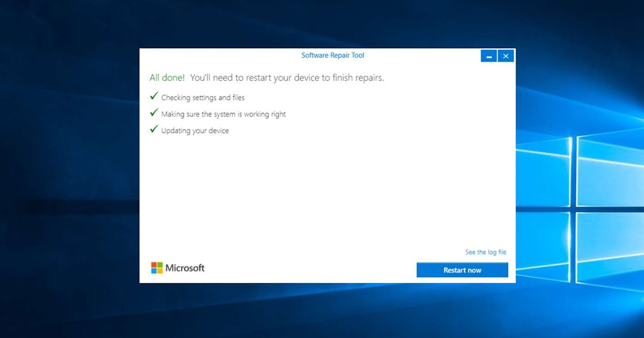Image resolution: width=644 pixels, height=338 pixels.
Task: Click the blue square in the Microsoft logo
Action: [153, 270]
